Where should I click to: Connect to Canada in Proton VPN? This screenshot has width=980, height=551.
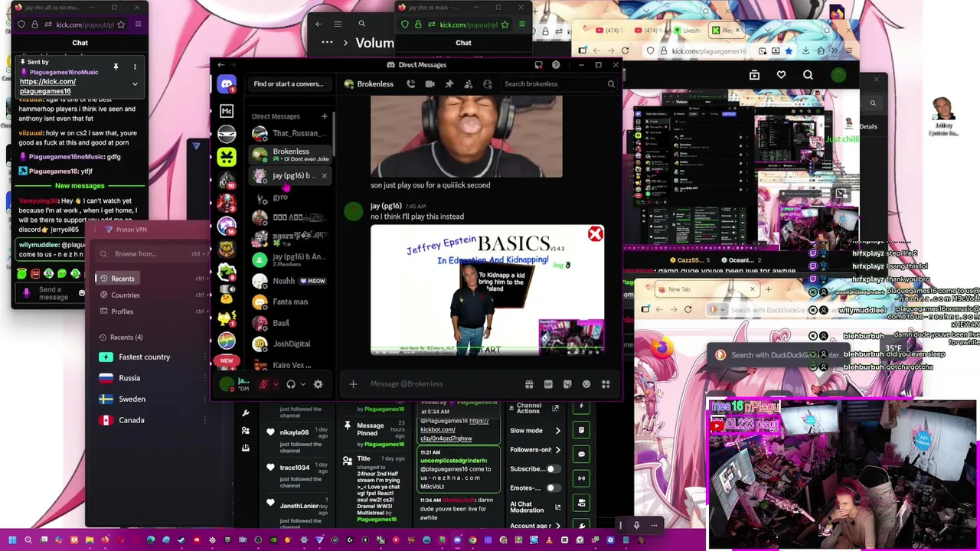[x=132, y=420]
